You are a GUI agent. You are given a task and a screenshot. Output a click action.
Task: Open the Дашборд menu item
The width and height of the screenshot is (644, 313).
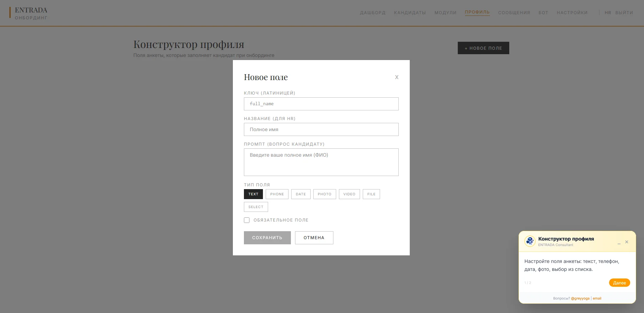pos(373,13)
